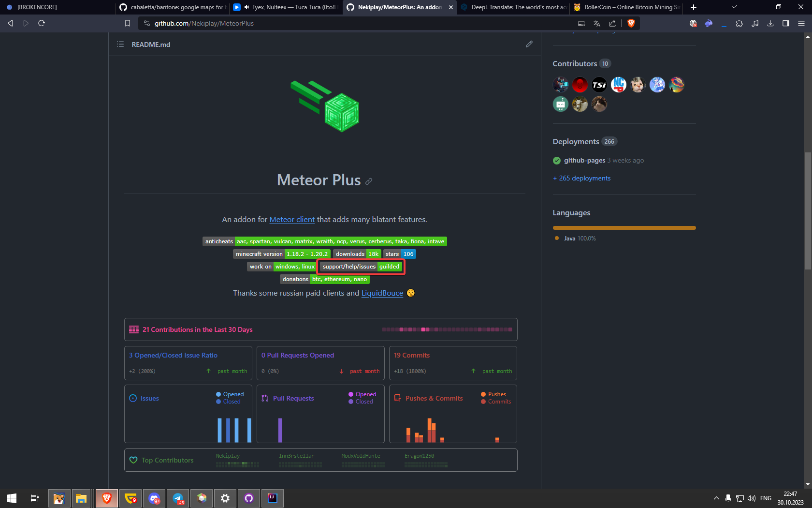Viewport: 812px width, 508px height.
Task: Open Telegram from the taskbar
Action: coord(178,498)
